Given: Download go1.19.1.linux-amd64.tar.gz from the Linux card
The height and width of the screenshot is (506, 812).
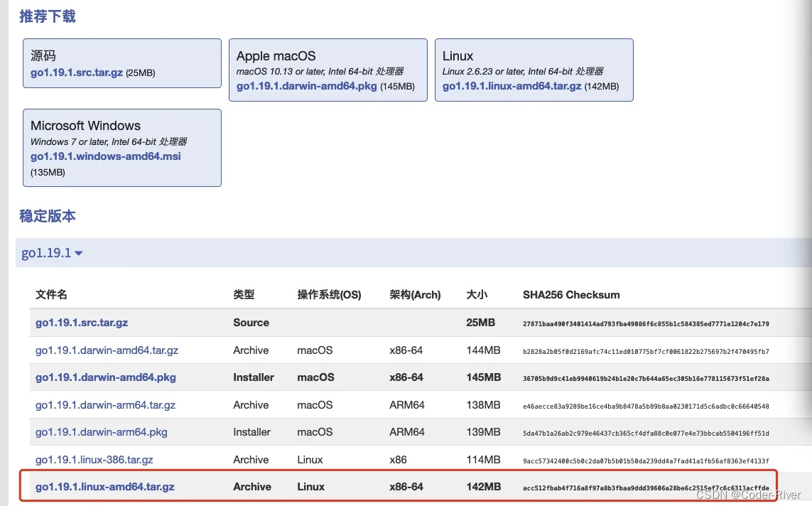Looking at the screenshot, I should point(511,86).
